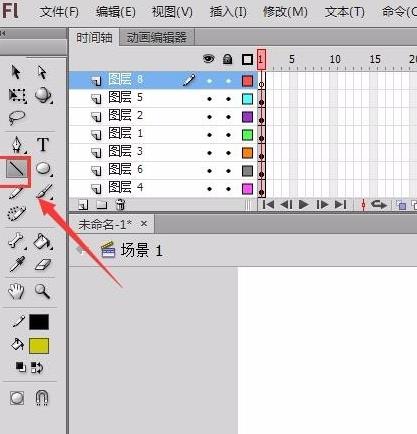Select the Deco tool
Viewport: 417px width, 434px height.
17,213
